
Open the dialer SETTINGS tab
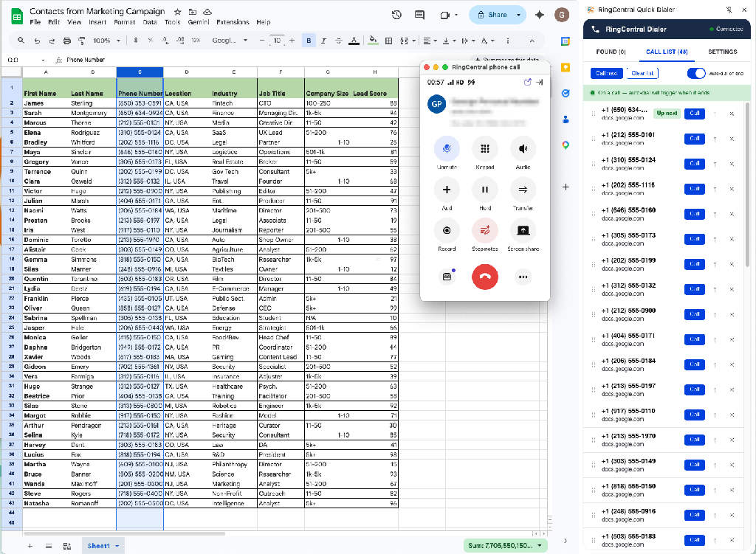pyautogui.click(x=722, y=52)
